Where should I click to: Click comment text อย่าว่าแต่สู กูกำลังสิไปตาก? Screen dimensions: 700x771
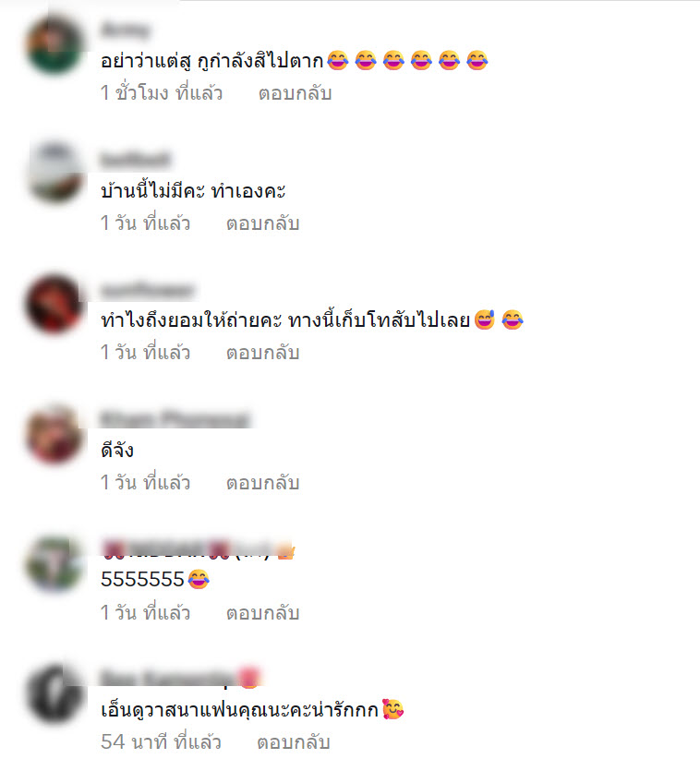click(x=212, y=62)
